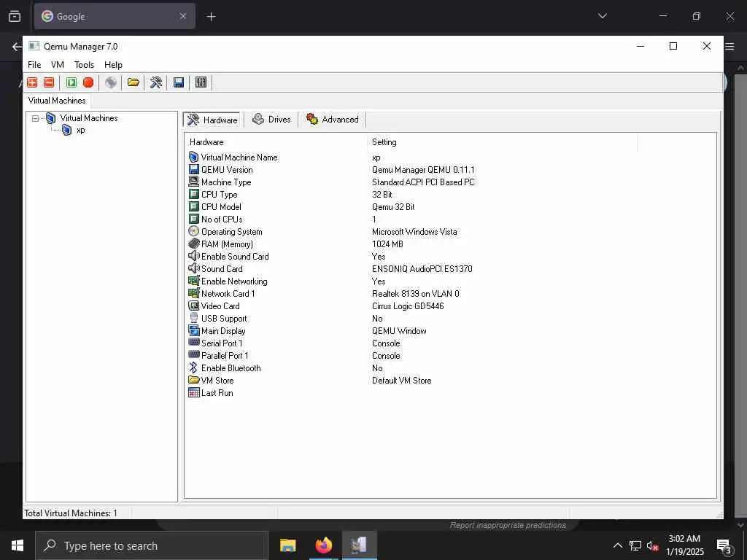
Task: Click the USB plug icon beside USB Support
Action: [x=193, y=318]
